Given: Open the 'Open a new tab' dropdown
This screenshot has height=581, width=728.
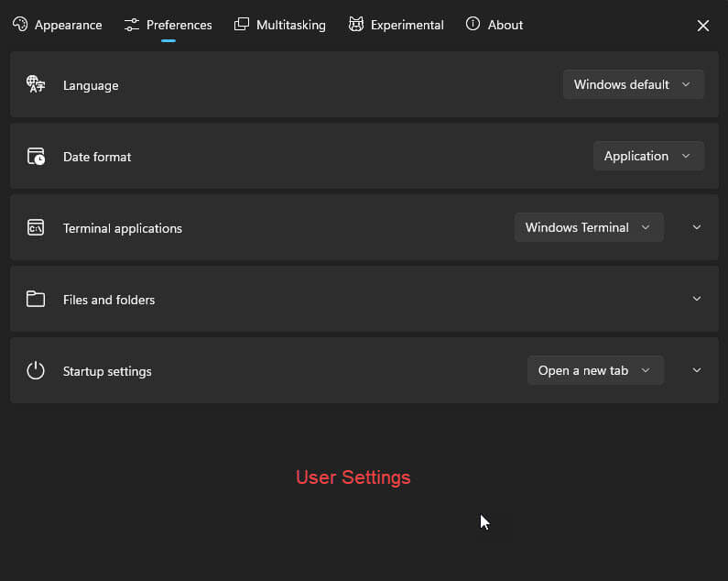Looking at the screenshot, I should pos(595,370).
